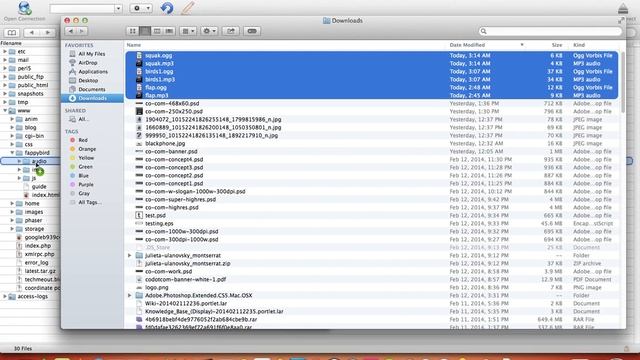The width and height of the screenshot is (640, 360).
Task: Click latest.tar.gz file icon in Cyberduck
Action: (19, 271)
